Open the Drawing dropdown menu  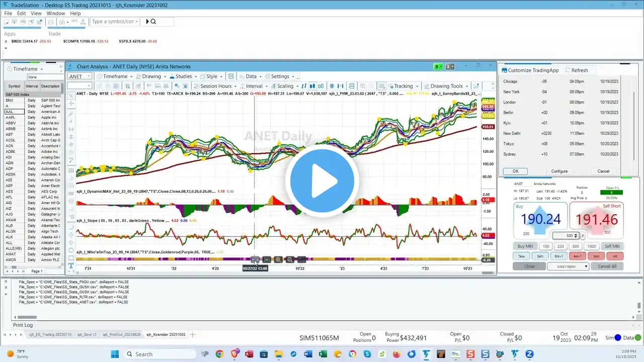point(151,76)
